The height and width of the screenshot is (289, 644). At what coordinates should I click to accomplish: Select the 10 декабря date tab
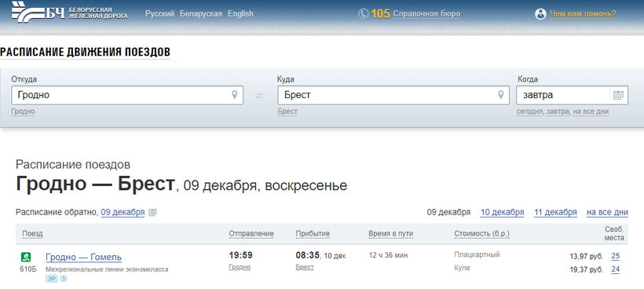[x=503, y=212]
